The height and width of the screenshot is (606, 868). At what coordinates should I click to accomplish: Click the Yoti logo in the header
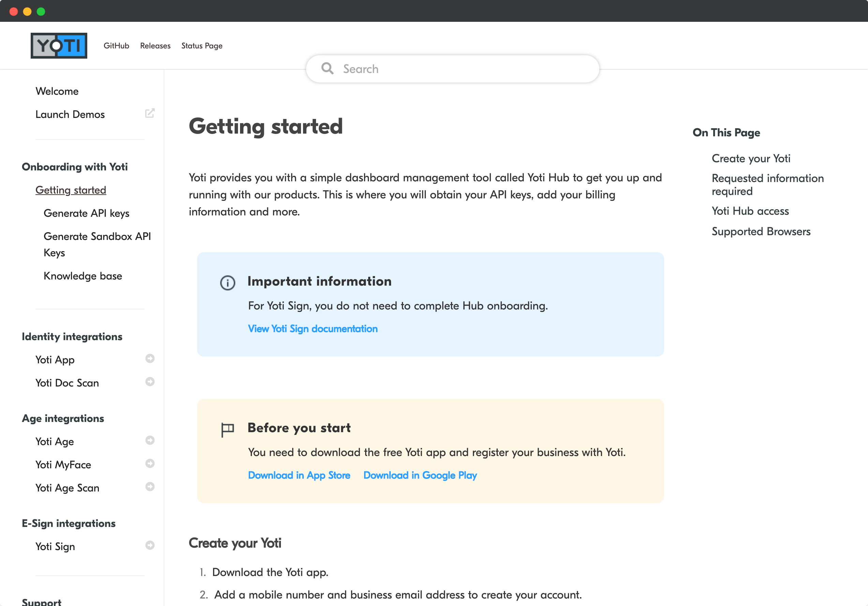59,45
